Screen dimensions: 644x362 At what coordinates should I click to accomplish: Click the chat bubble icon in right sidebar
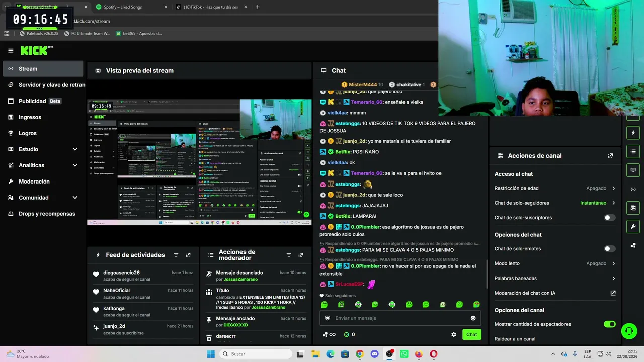633,170
